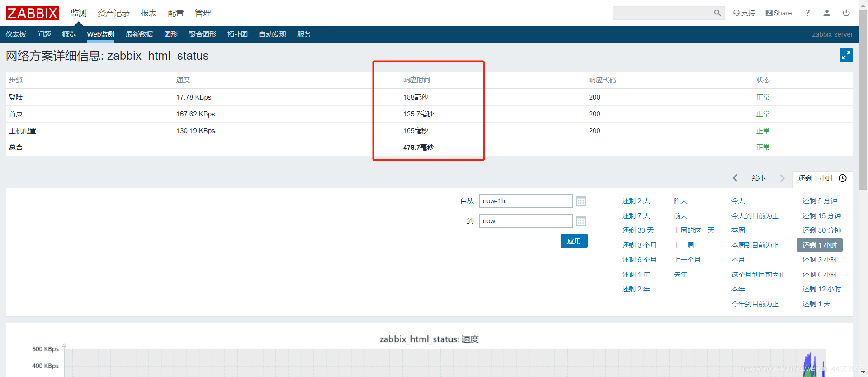Collapse the 还剩 1 小时 time selector tab
The image size is (868, 377).
tap(822, 178)
